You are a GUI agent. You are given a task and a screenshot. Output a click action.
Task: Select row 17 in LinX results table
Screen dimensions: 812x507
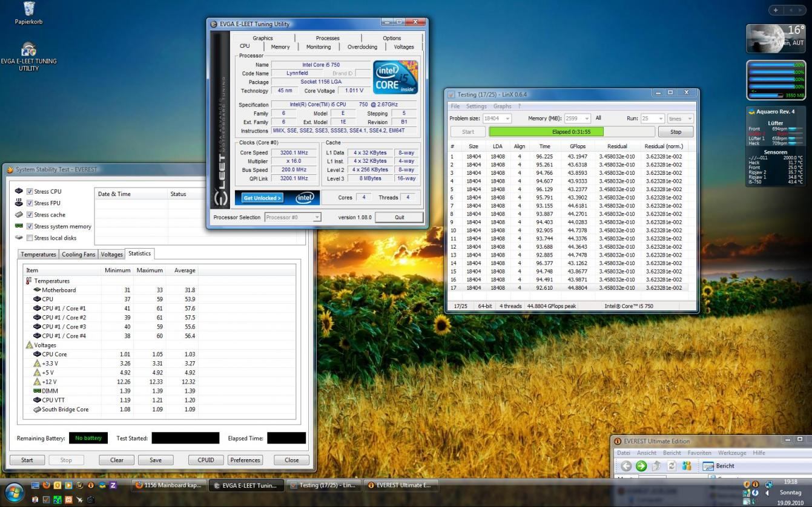(x=571, y=287)
